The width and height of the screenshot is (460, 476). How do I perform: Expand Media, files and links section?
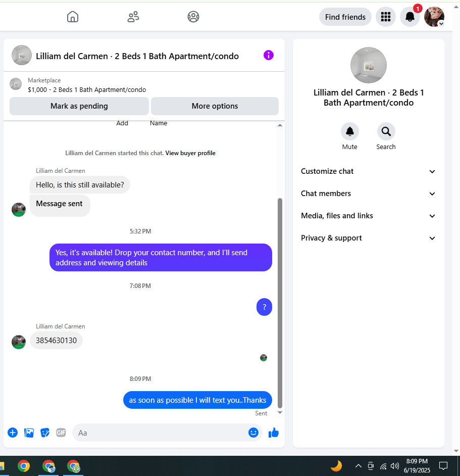click(x=368, y=216)
